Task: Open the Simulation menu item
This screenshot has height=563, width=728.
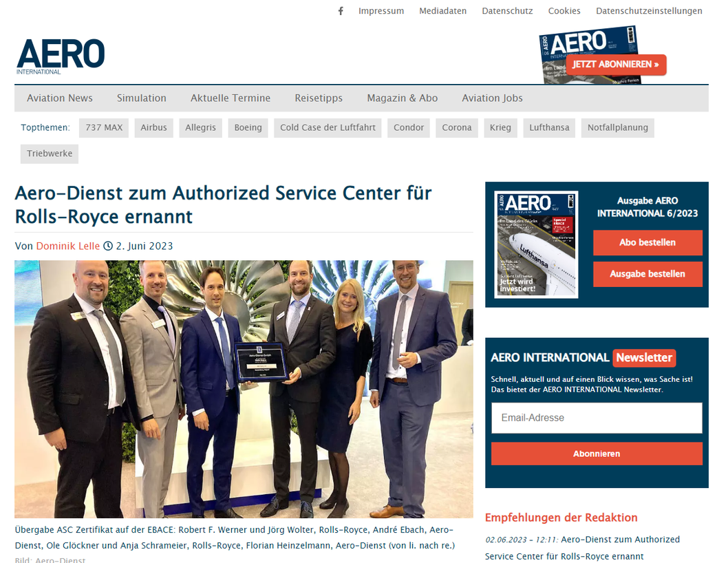Action: (x=142, y=98)
